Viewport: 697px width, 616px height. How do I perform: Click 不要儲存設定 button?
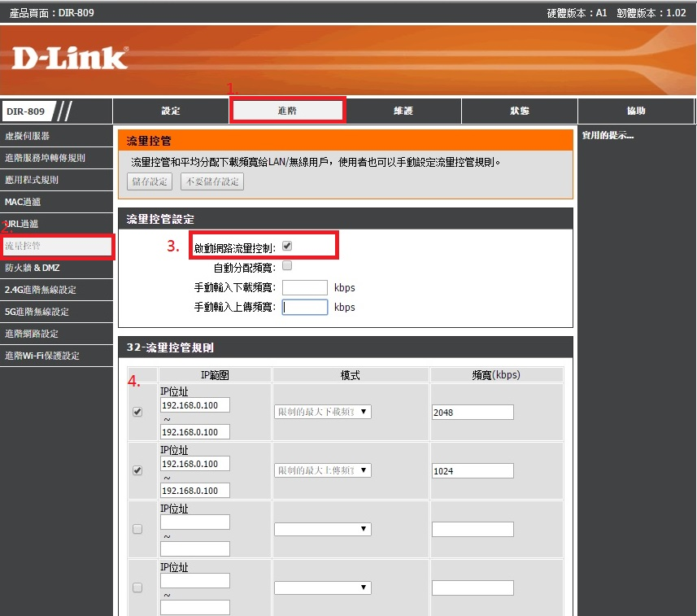(x=211, y=181)
